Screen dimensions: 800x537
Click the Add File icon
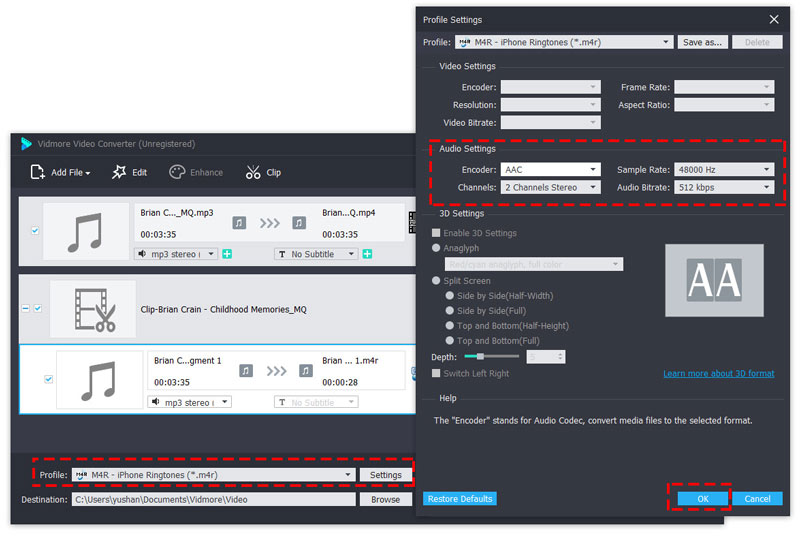click(x=38, y=172)
